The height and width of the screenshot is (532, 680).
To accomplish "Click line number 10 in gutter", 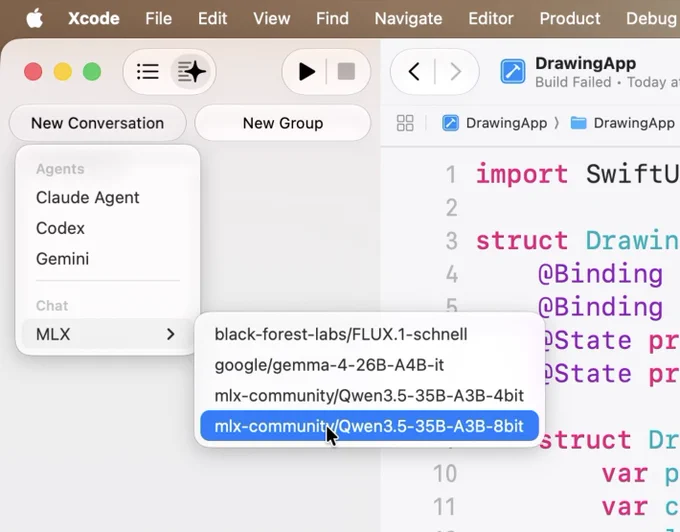I will [x=445, y=473].
